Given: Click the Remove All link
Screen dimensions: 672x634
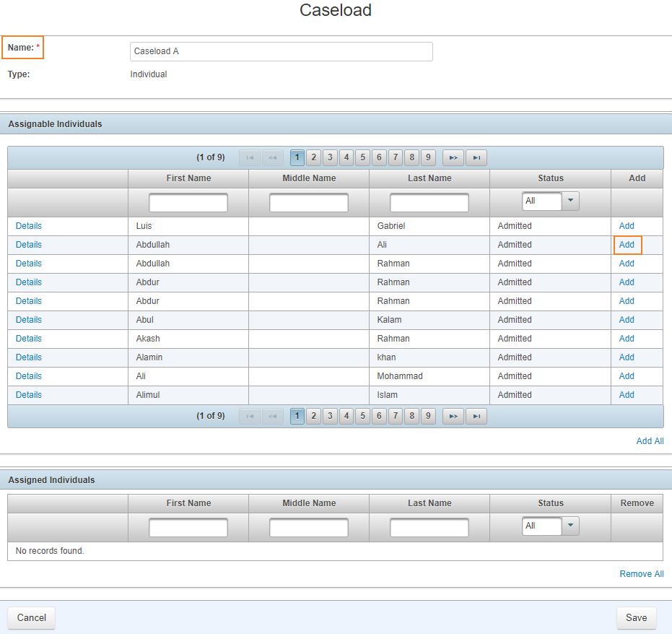Looking at the screenshot, I should tap(642, 574).
